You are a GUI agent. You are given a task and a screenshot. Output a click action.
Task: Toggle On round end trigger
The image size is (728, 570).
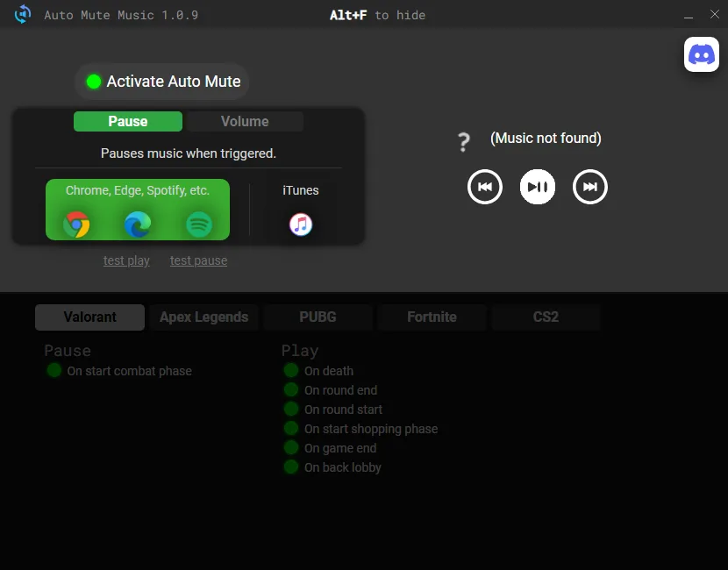pyautogui.click(x=291, y=390)
